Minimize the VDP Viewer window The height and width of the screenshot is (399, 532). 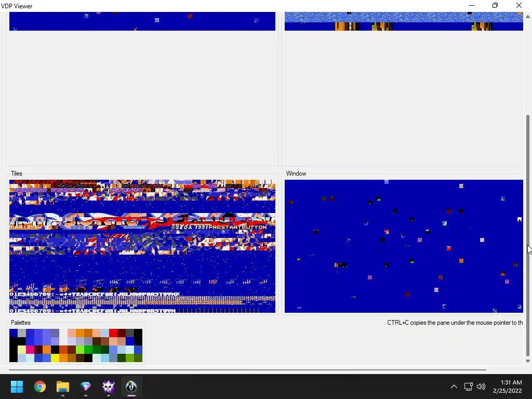(472, 5)
